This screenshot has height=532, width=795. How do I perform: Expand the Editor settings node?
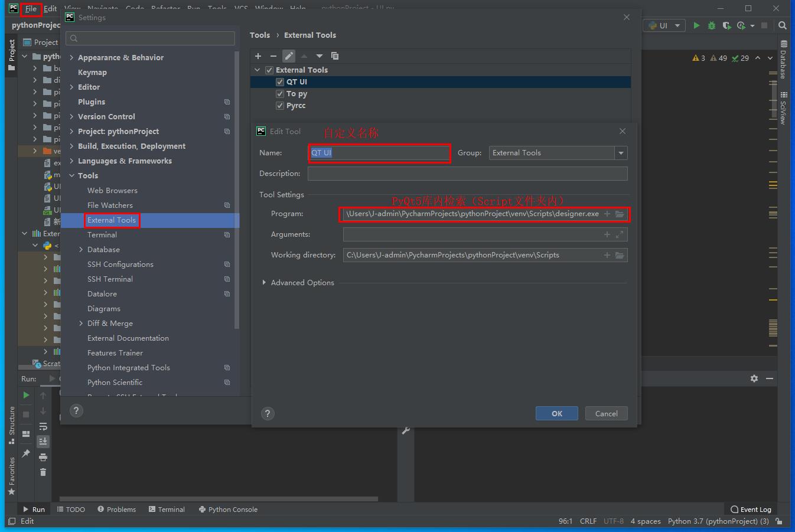pos(71,87)
